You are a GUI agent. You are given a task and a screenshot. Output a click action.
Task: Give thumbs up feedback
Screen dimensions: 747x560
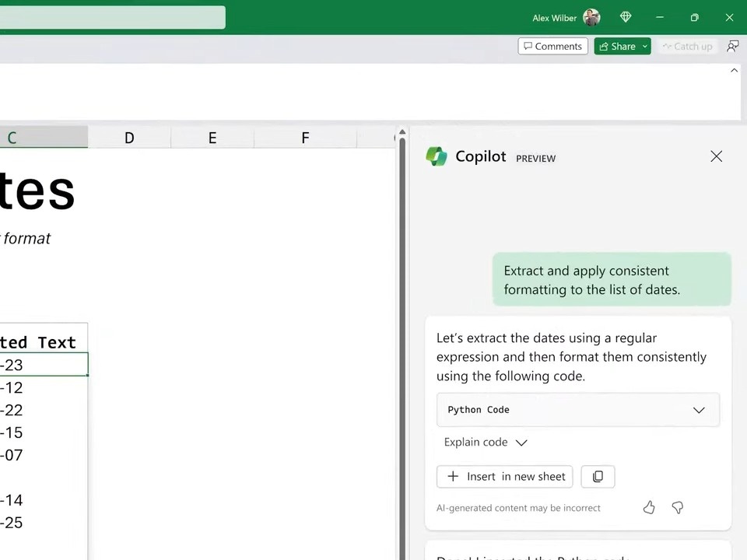(649, 508)
